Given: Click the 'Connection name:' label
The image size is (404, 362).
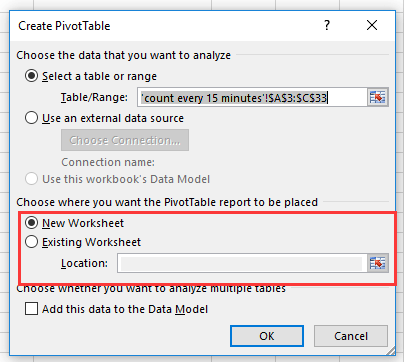Looking at the screenshot, I should point(108,162).
